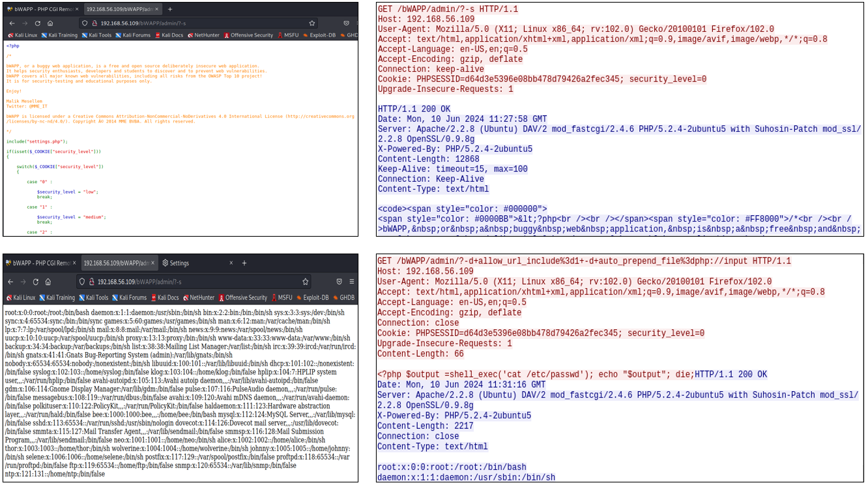Image resolution: width=868 pixels, height=485 pixels.
Task: Switch to bWAPP PHP CGI tab, bottom browser
Action: (x=40, y=263)
